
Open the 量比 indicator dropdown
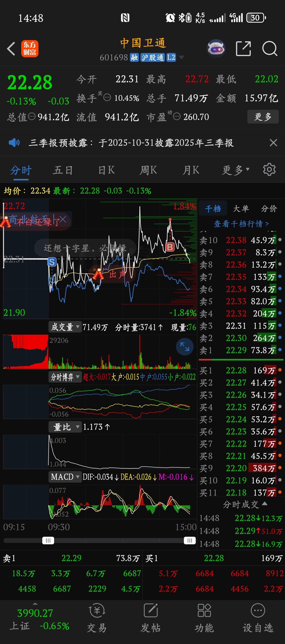pyautogui.click(x=65, y=427)
